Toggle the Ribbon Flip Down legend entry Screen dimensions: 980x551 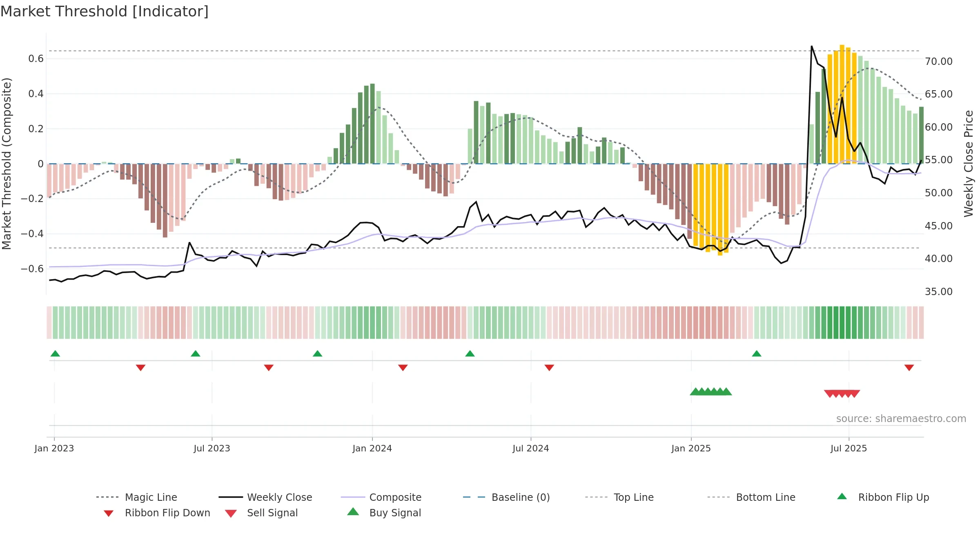coord(156,513)
